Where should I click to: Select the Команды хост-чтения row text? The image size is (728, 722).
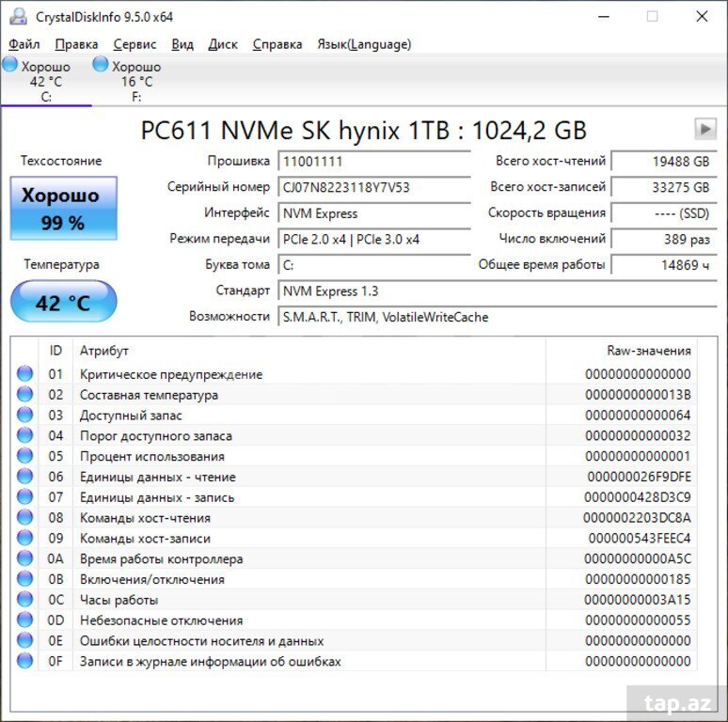point(145,518)
